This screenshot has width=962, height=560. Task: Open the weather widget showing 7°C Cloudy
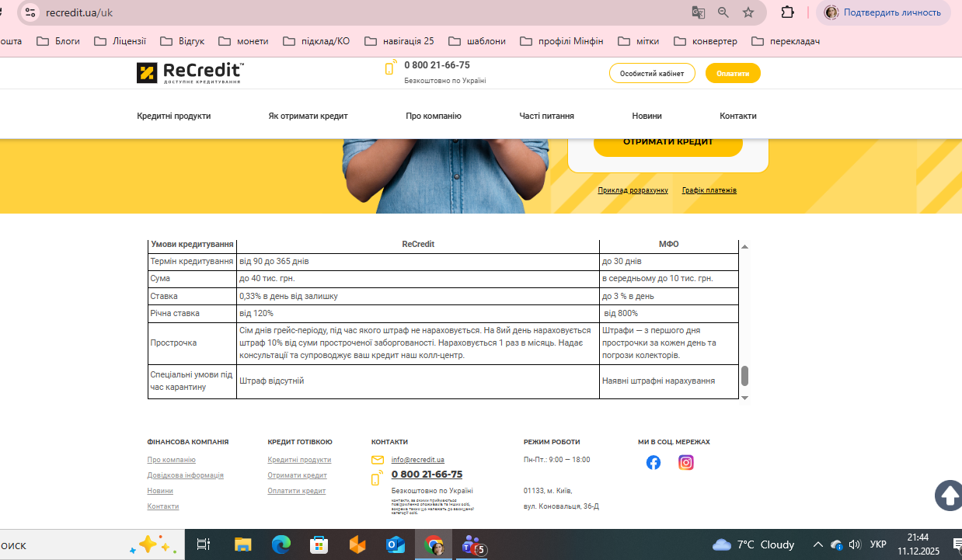click(753, 544)
